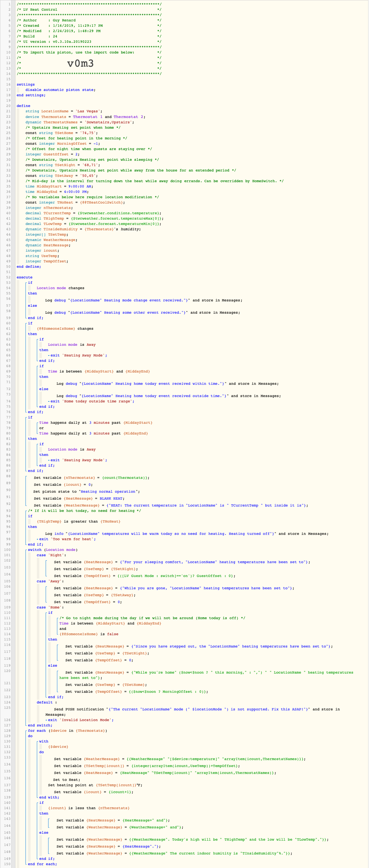Click the decimal TLowTemp definition
Image resolution: width=371 pixels, height=868 pixels.
(x=94, y=224)
